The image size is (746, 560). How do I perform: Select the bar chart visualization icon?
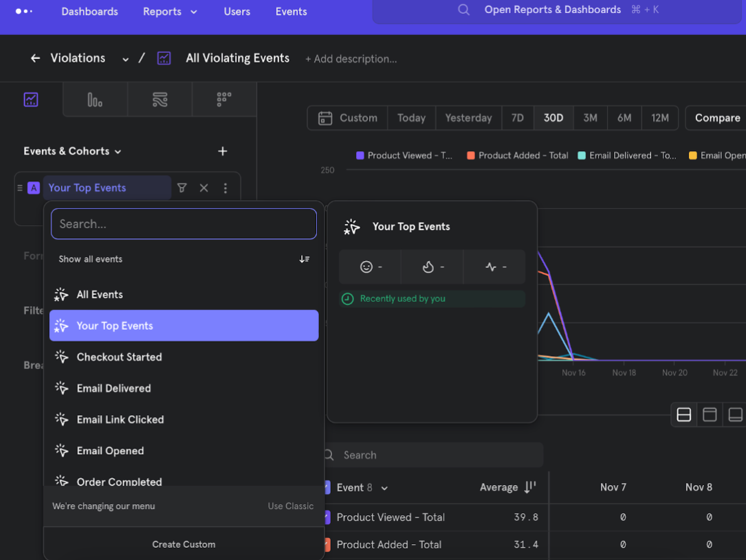pos(95,99)
